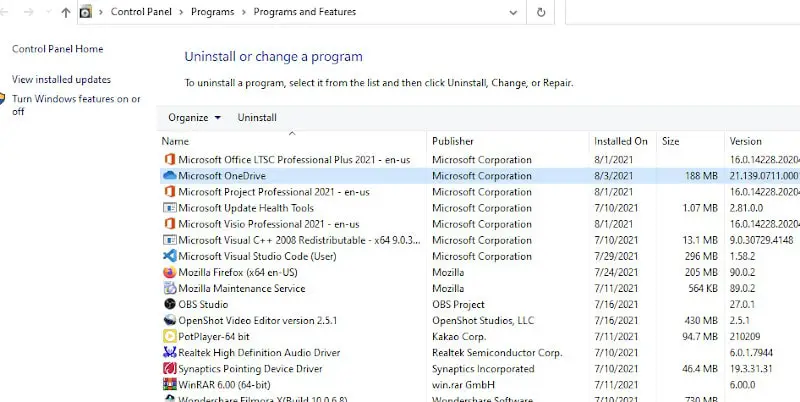Click 188 MB size of OneDrive
Screen dimensions: 800x402
coord(701,175)
